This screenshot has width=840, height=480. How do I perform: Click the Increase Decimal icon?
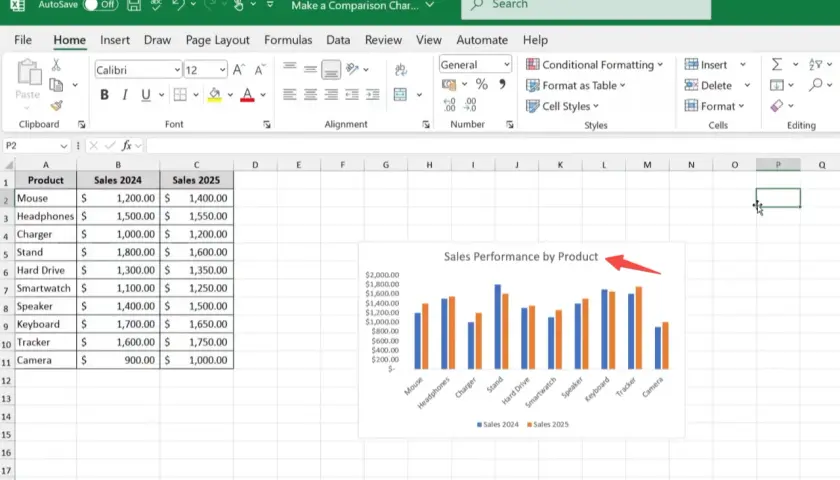(449, 104)
